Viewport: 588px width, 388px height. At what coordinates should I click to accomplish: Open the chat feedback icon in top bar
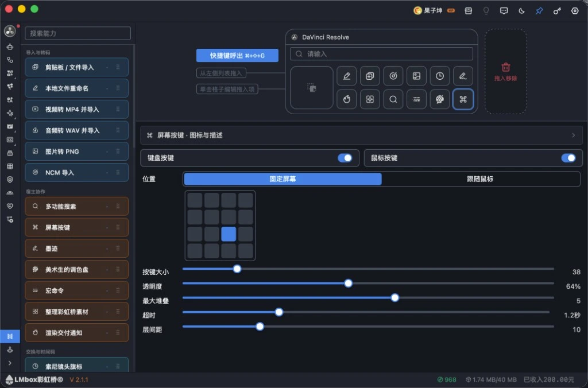pyautogui.click(x=504, y=11)
